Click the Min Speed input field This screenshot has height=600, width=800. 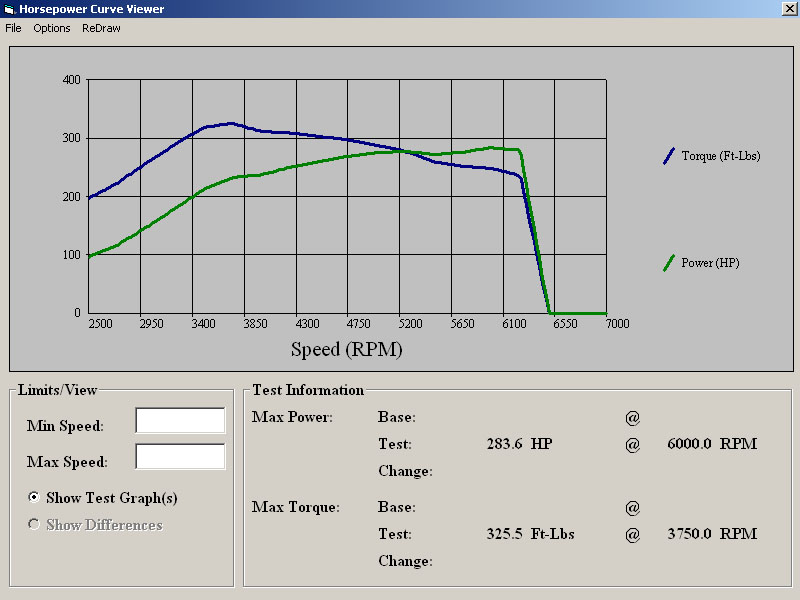(180, 420)
